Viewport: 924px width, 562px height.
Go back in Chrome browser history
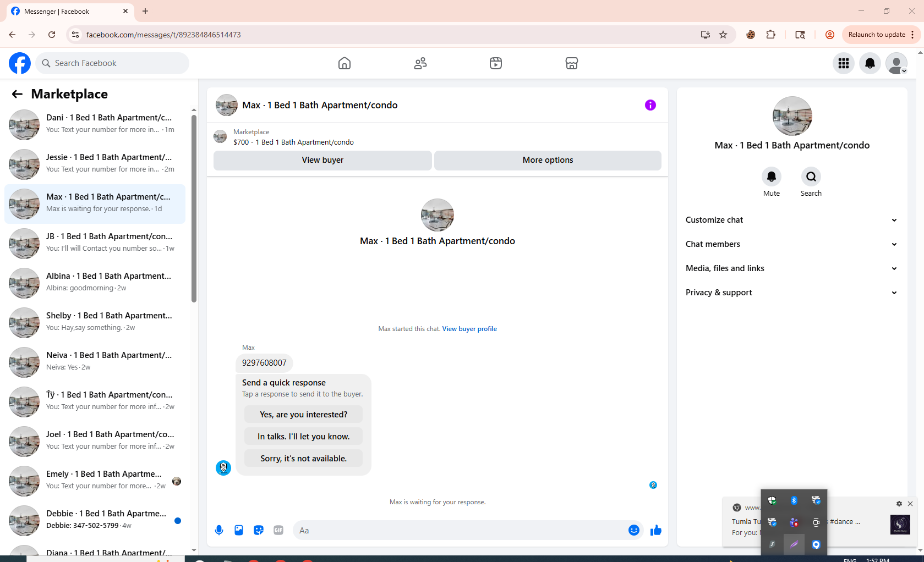pyautogui.click(x=12, y=35)
